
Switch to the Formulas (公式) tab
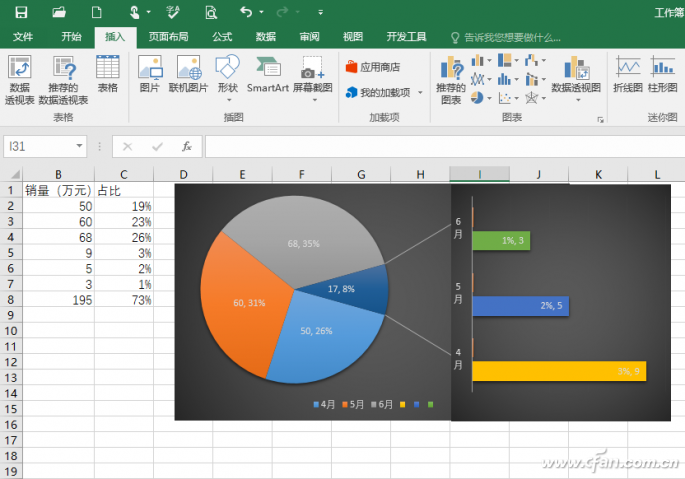point(222,37)
